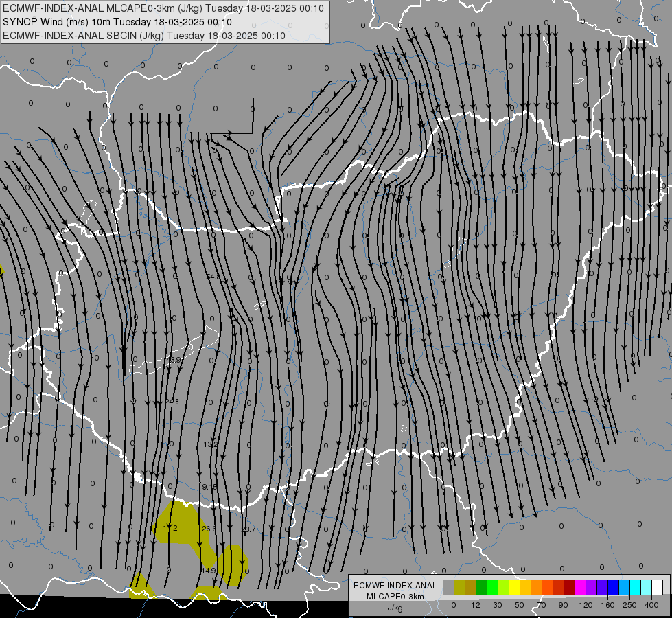Select the MLCAPE0-3km legend label
This screenshot has width=672, height=618.
(x=395, y=597)
